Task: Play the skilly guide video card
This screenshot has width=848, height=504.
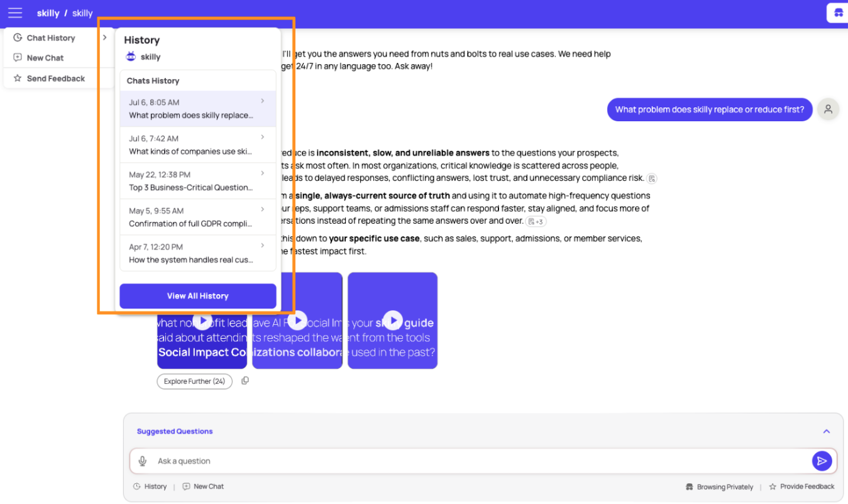Action: point(393,320)
